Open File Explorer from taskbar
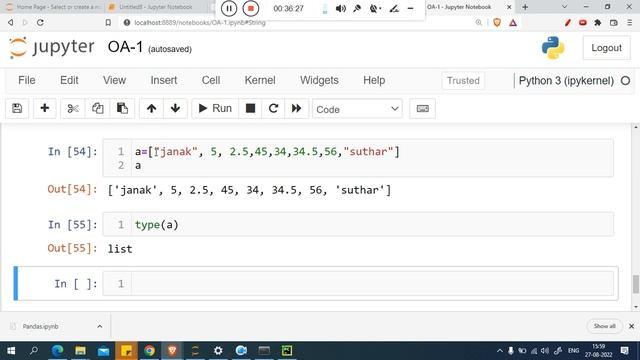Image resolution: width=640 pixels, height=360 pixels. [x=80, y=351]
